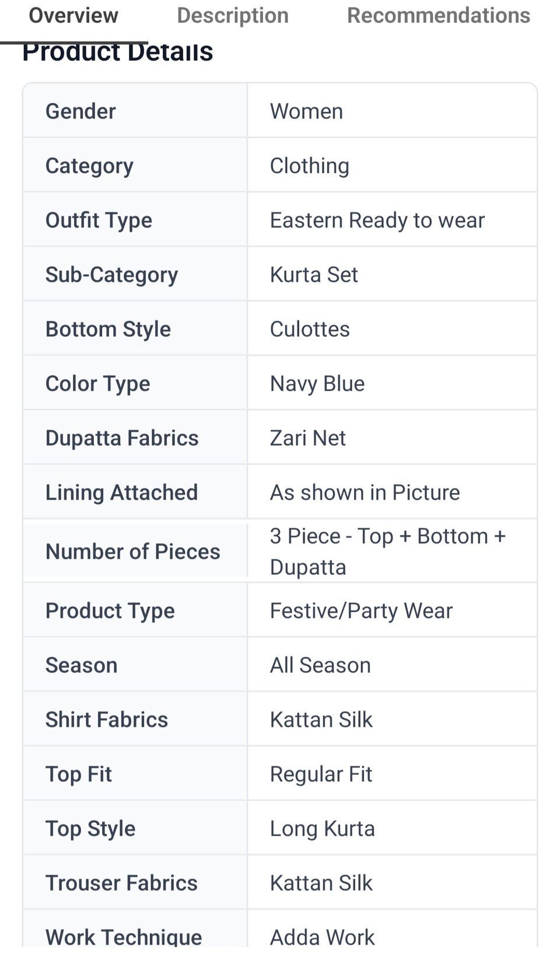This screenshot has width=560, height=957.
Task: Select the As shown in Picture text
Action: pyautogui.click(x=365, y=493)
